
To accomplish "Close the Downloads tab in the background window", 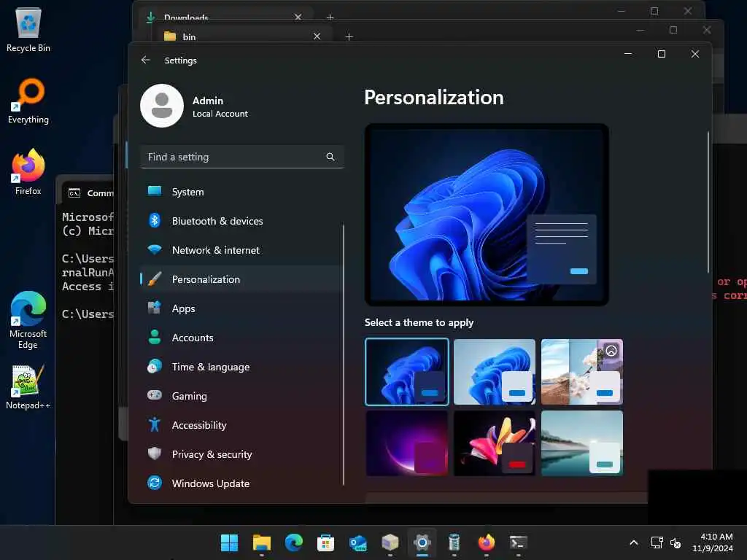I will (x=298, y=17).
